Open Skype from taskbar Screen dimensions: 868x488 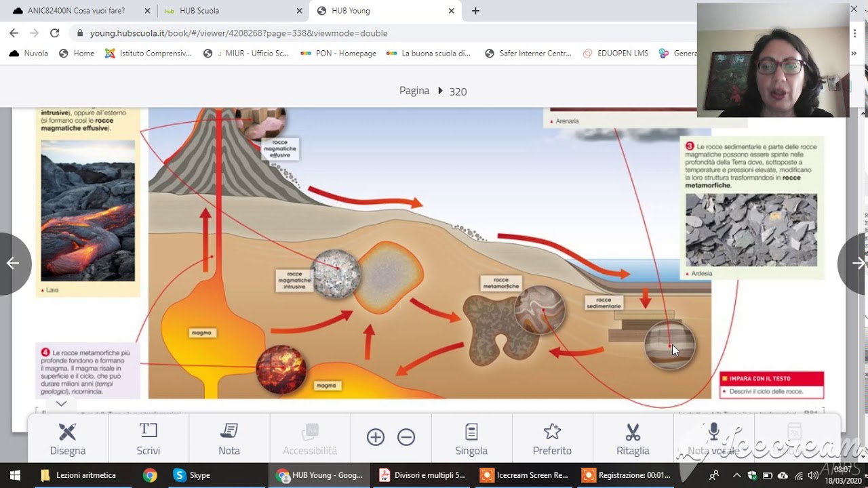pos(192,475)
